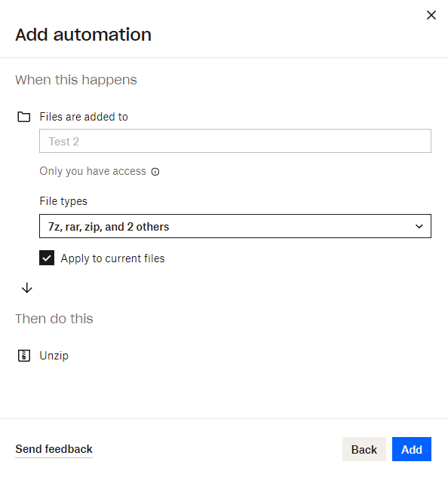
Task: Click the Test 2 folder name field
Action: [x=235, y=141]
